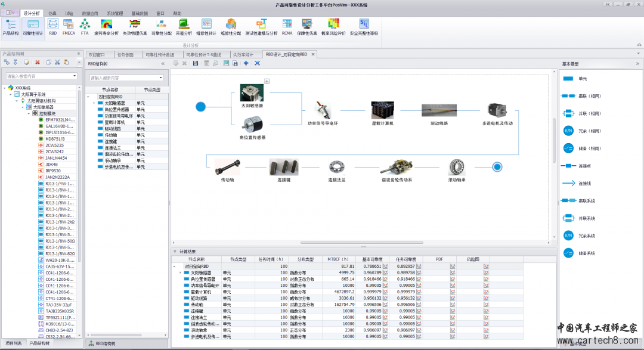644x350 pixels.
Task: Select the 太阳敏感器 block on the canvas
Action: click(x=252, y=93)
